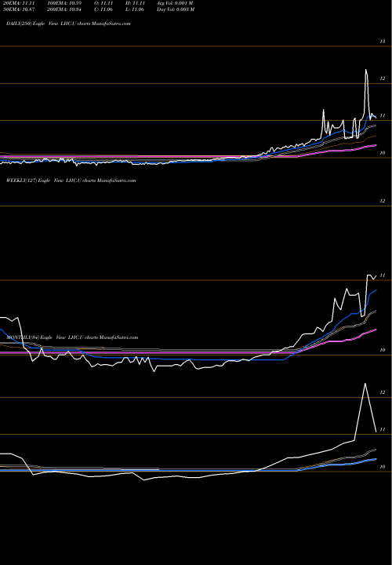The image size is (392, 565).
Task: Click the 10 price label on daily chart
Action: tap(383, 153)
